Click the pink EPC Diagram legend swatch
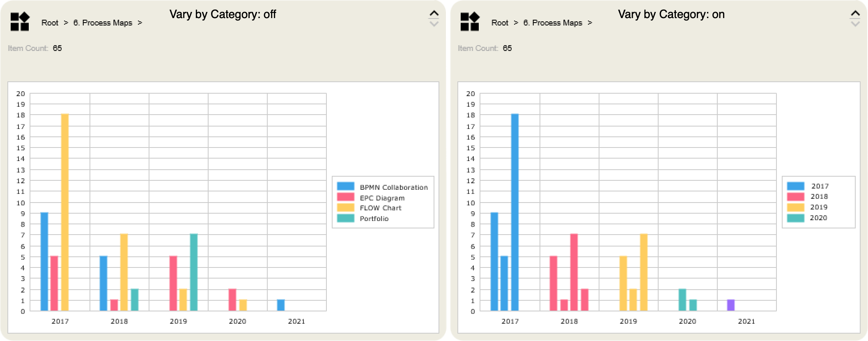 pos(345,197)
